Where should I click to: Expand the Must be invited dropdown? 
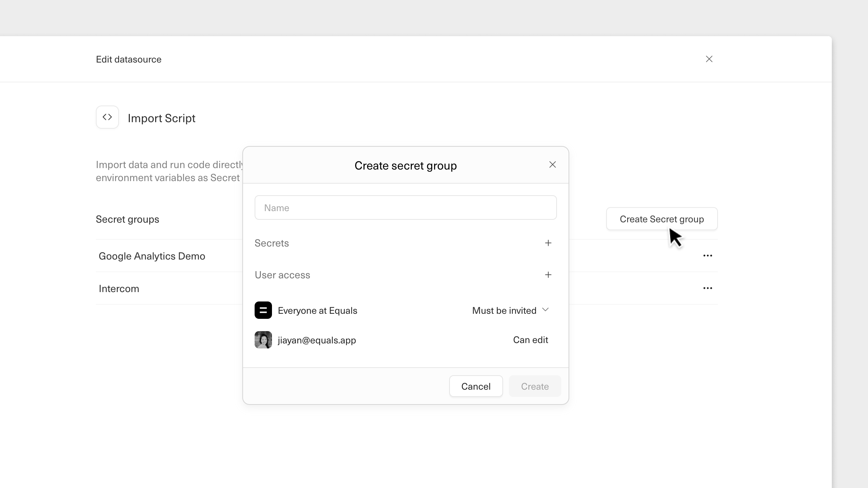[x=504, y=311]
